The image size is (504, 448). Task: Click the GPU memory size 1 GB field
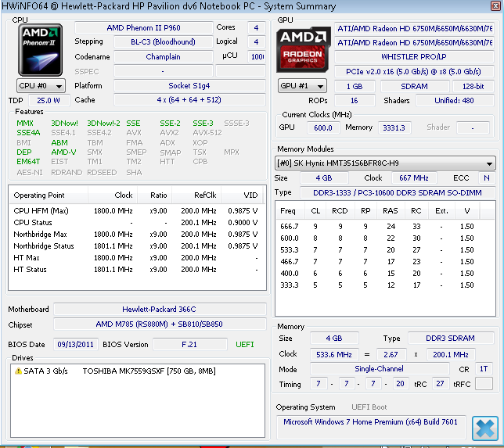[x=355, y=87]
